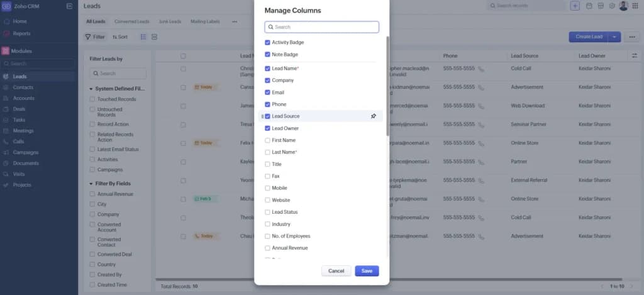
Task: Click Cancel in Manage Columns dialog
Action: coord(336,271)
